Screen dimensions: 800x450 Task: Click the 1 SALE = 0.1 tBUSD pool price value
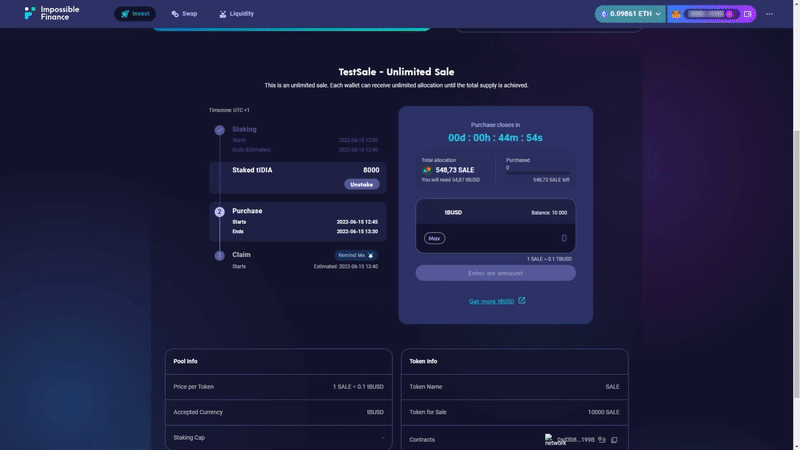pos(358,387)
